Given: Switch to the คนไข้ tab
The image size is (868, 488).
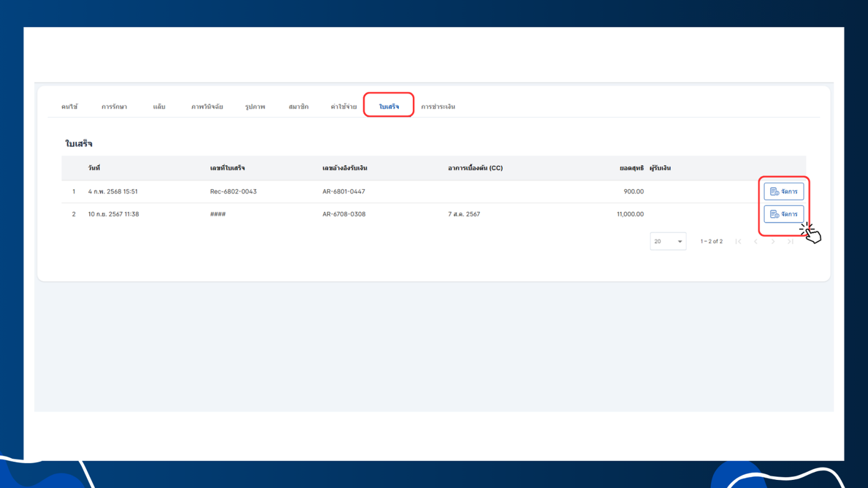Looking at the screenshot, I should point(69,107).
